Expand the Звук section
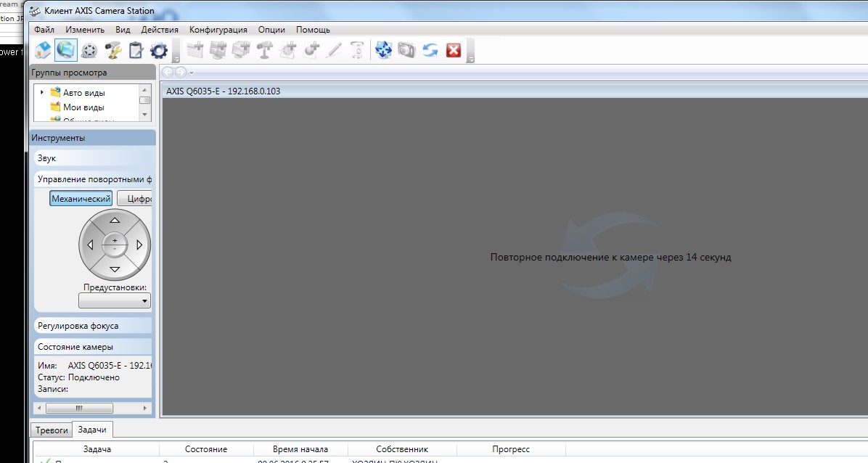 coord(93,158)
